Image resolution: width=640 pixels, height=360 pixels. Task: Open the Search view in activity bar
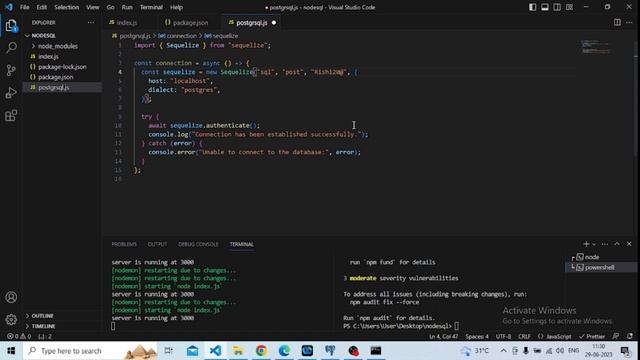[11, 48]
